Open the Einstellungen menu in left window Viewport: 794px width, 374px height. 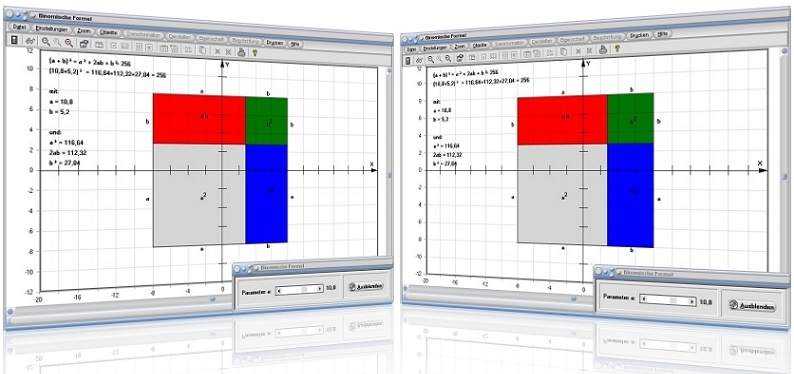pos(52,29)
